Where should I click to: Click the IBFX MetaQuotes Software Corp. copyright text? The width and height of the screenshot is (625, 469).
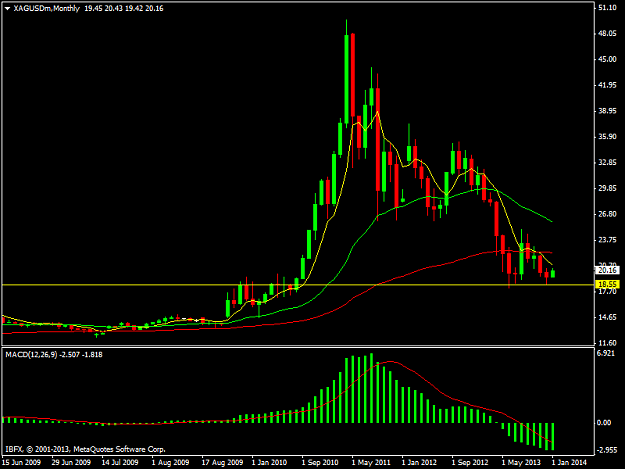[x=85, y=449]
